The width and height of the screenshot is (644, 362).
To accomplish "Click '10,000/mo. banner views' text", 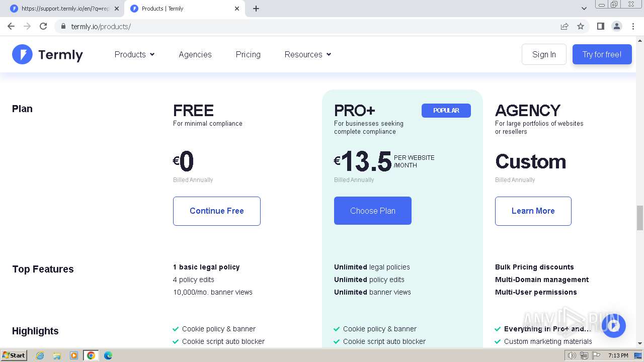I will (x=213, y=292).
